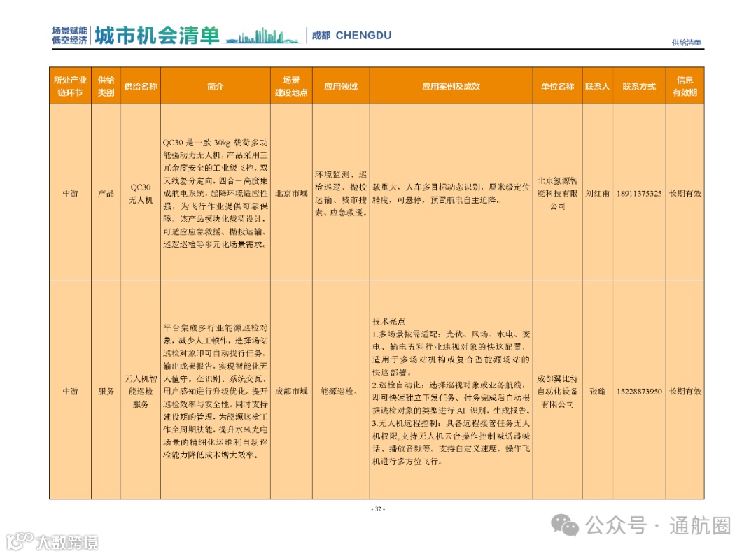
Task: Click the 简介 column header
Action: 216,86
